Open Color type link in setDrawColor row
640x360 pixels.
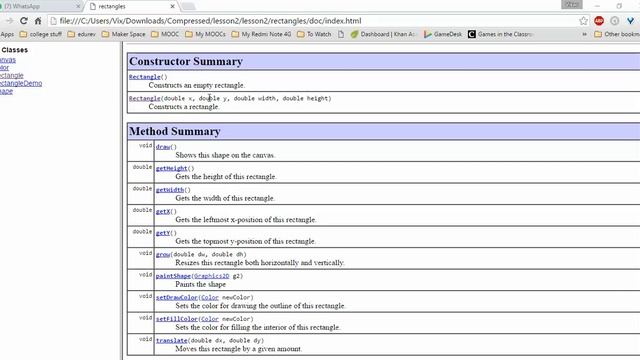tap(210, 298)
